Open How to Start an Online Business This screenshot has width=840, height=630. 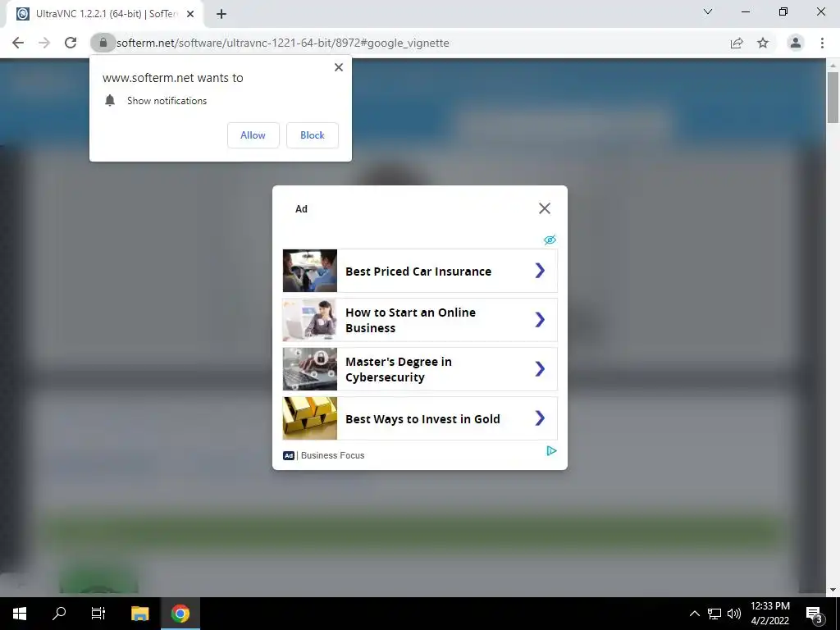coord(420,320)
